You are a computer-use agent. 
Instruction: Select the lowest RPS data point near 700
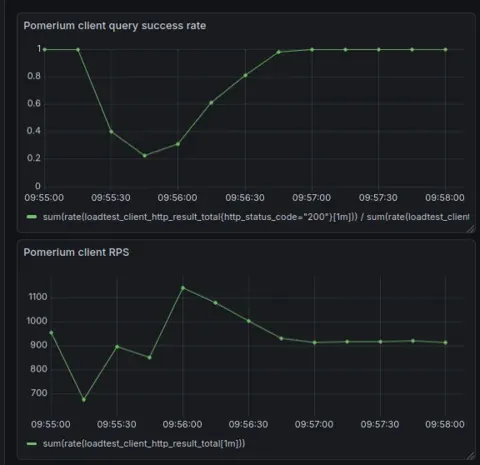84,400
